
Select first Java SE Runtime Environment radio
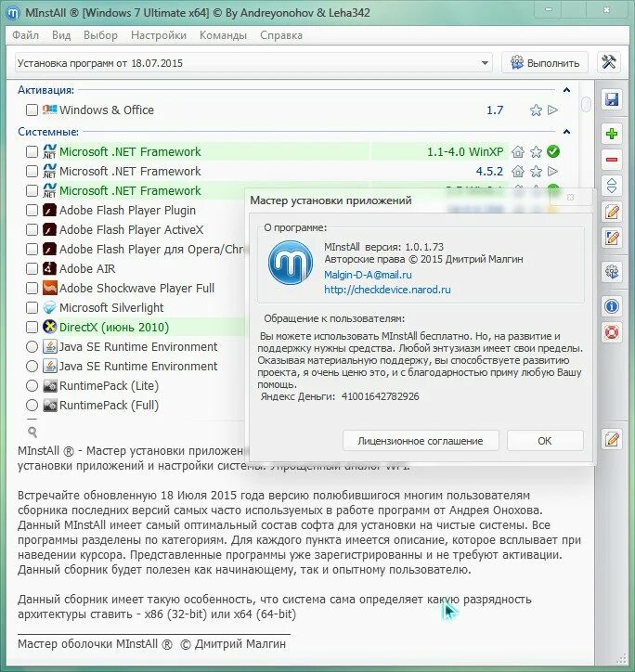32,347
